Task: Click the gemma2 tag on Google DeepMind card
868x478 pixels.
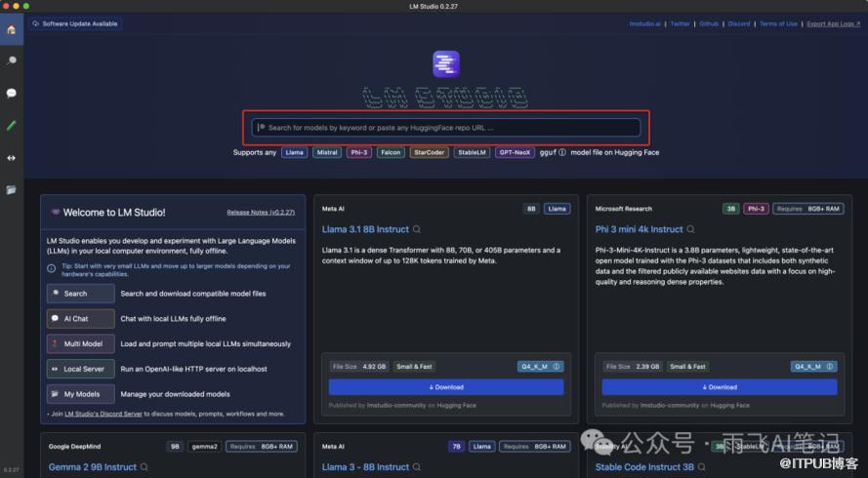Action: [204, 447]
